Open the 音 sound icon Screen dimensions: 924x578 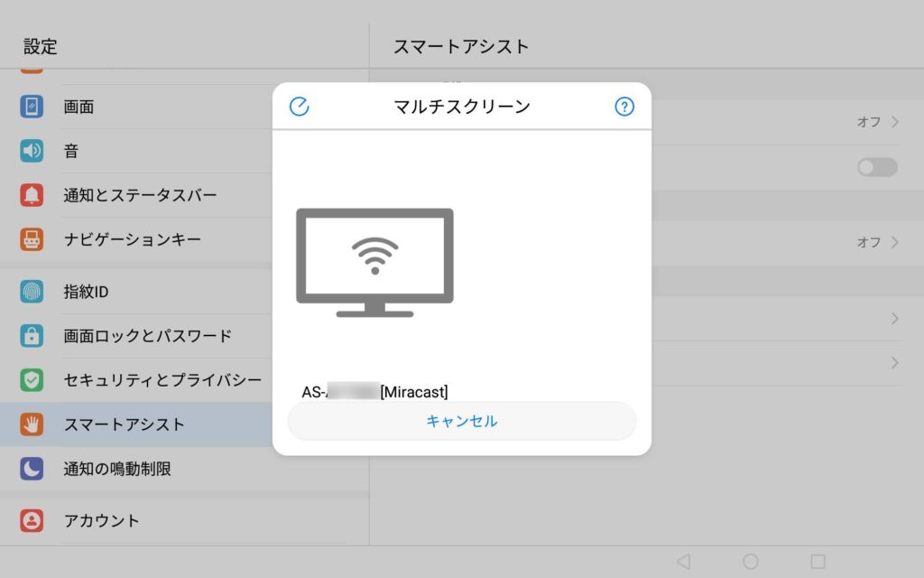(32, 151)
